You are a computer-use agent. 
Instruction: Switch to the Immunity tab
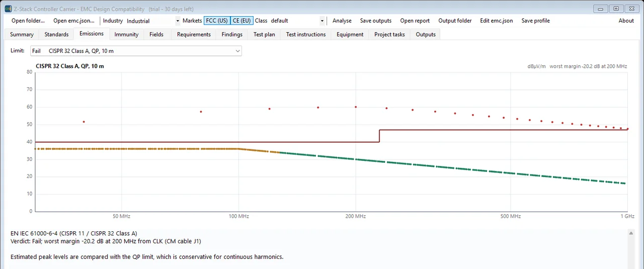coord(126,34)
